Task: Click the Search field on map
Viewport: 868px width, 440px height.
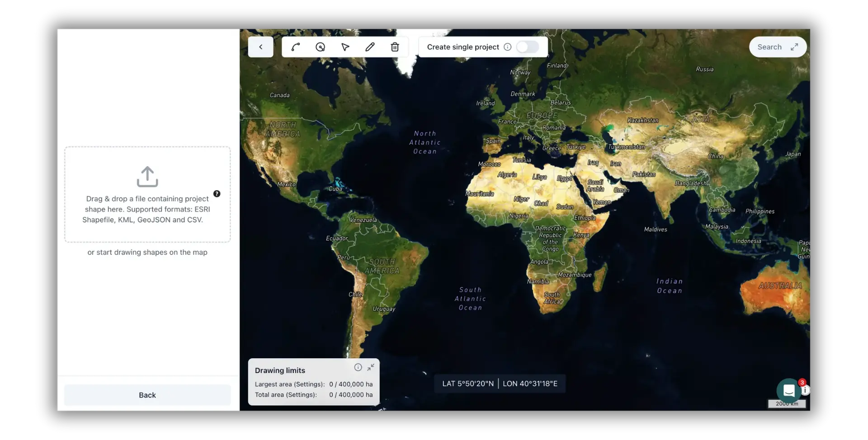Action: pos(769,47)
